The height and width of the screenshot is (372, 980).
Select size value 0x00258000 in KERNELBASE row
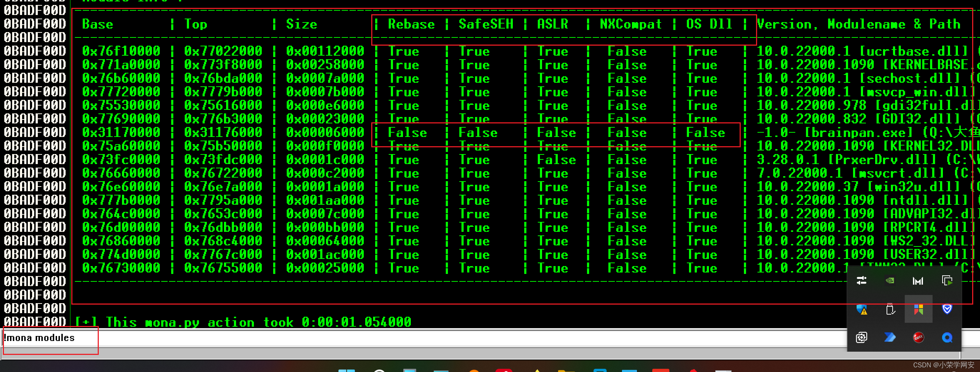coord(325,65)
